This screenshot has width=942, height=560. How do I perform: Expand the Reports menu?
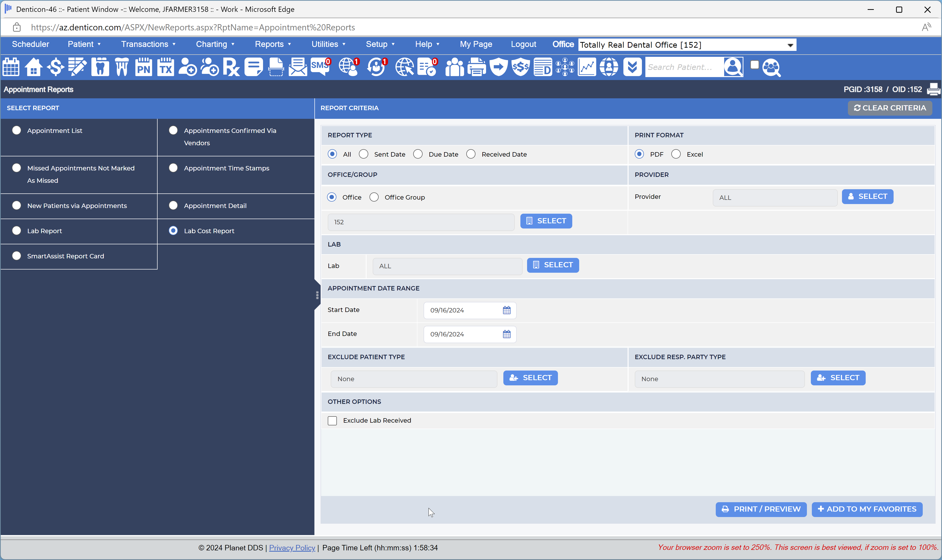(273, 44)
